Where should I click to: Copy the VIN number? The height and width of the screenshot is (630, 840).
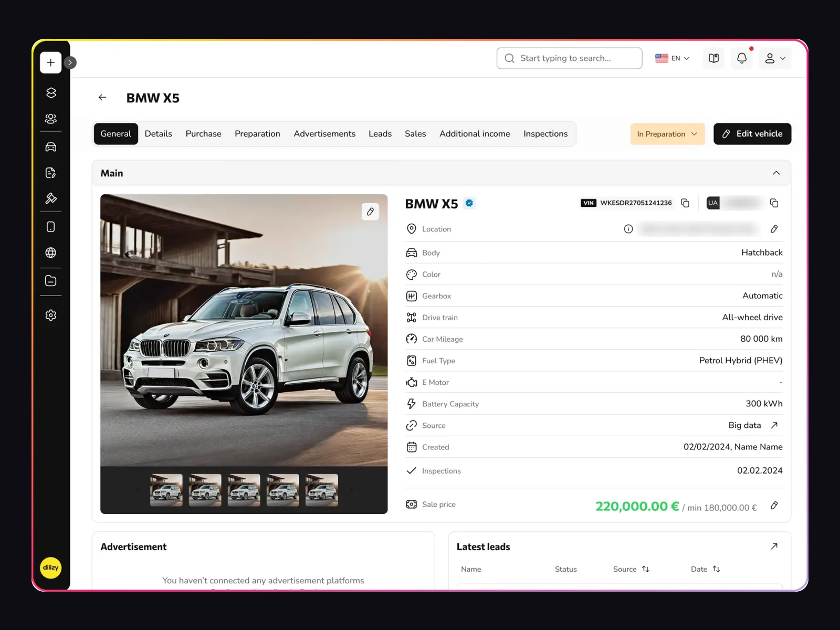[685, 203]
